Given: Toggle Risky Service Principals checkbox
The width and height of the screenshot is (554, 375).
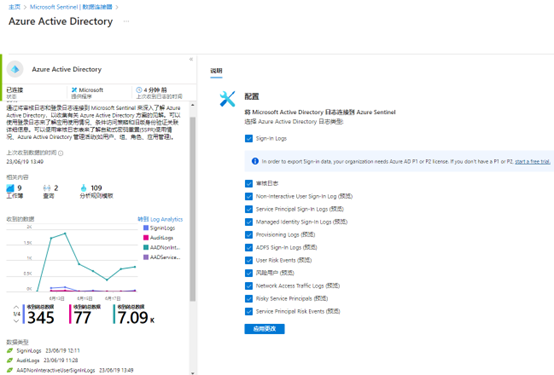Looking at the screenshot, I should coord(249,299).
